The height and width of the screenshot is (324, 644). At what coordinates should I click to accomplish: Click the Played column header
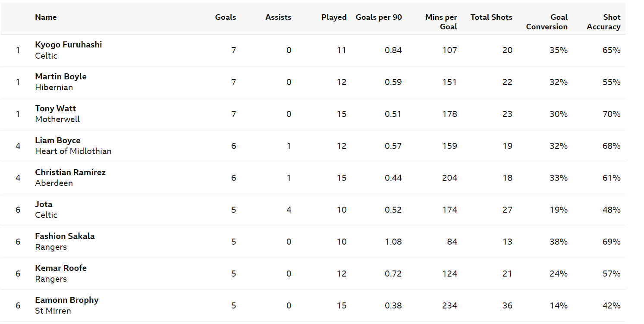point(334,17)
